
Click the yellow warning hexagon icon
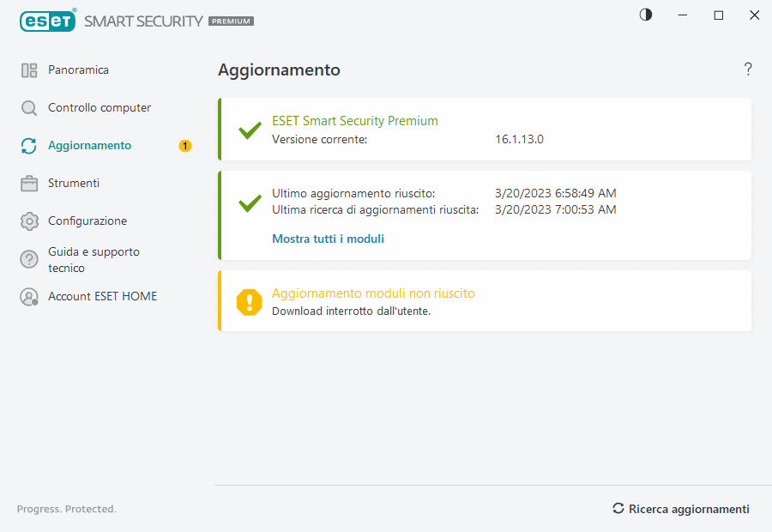[x=250, y=301]
